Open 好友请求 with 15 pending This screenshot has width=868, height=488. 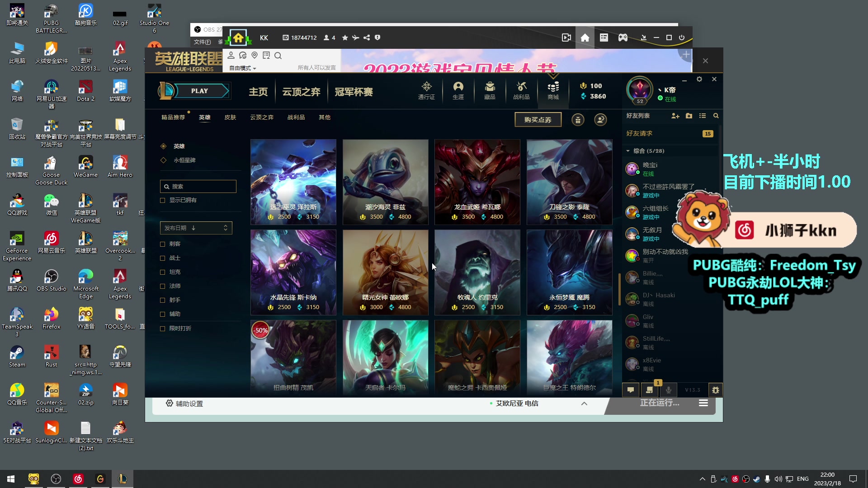click(670, 133)
